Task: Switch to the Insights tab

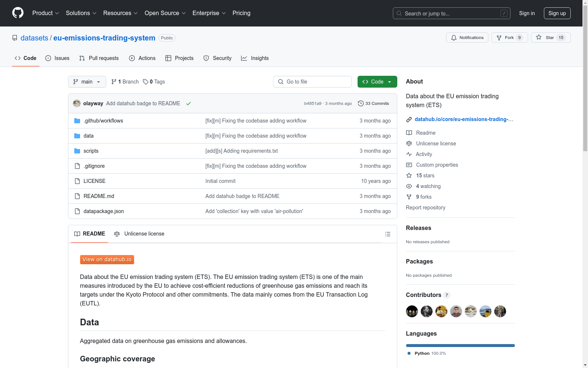Action: (255, 58)
